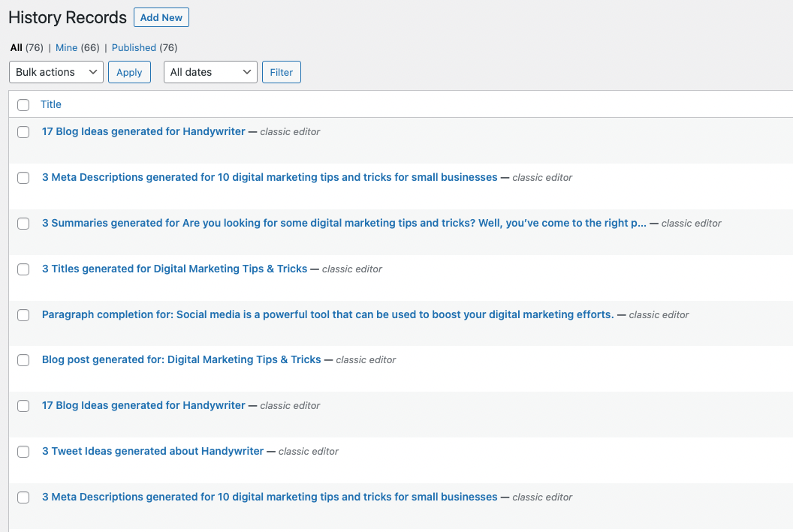The image size is (793, 532).
Task: Switch to the Published (76) filter view
Action: click(x=134, y=47)
